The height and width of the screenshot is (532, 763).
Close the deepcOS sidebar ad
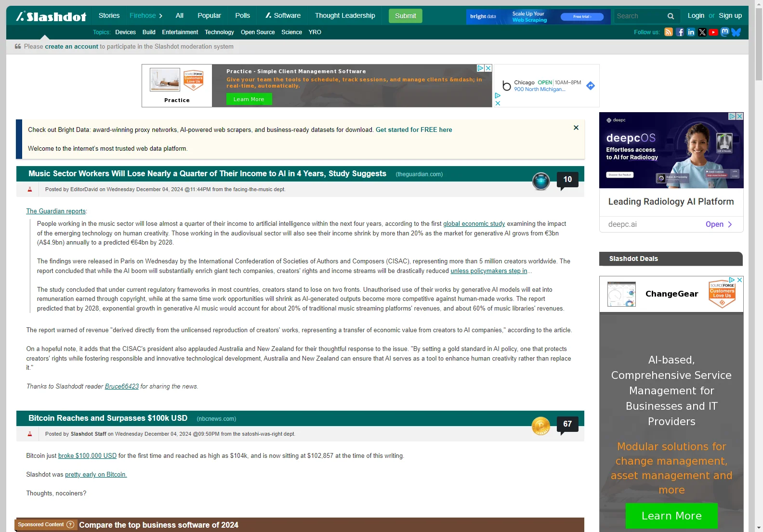click(x=740, y=116)
